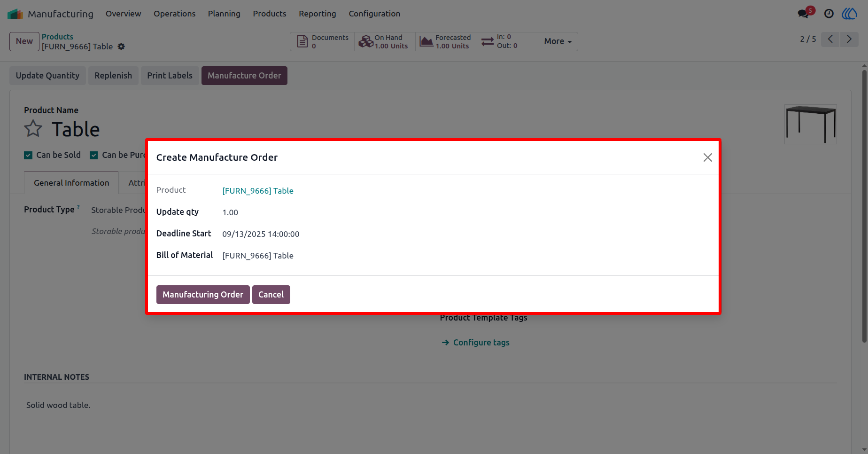Open the activities clock icon
Viewport: 868px width, 454px height.
[829, 14]
